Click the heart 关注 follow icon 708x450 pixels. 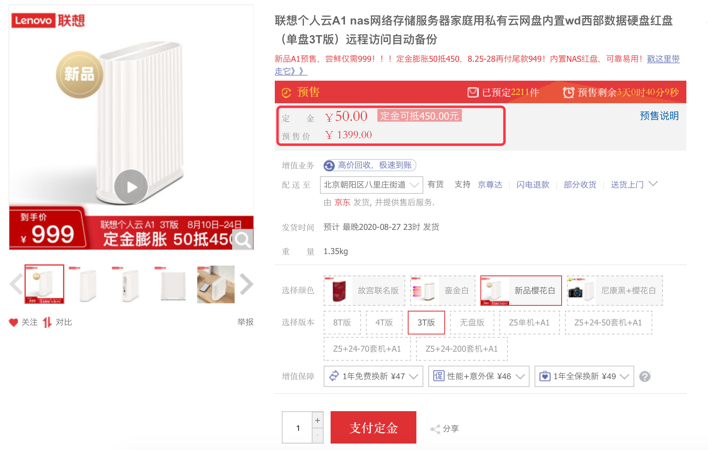pos(14,322)
